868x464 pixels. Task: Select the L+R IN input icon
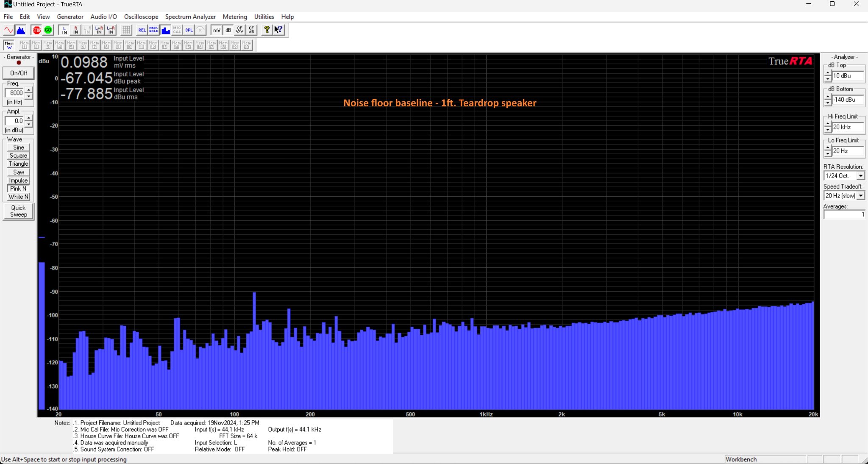coord(99,30)
